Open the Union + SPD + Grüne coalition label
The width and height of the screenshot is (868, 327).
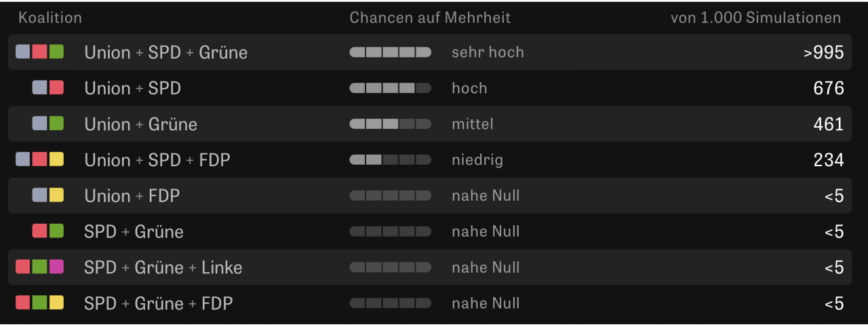(x=165, y=52)
